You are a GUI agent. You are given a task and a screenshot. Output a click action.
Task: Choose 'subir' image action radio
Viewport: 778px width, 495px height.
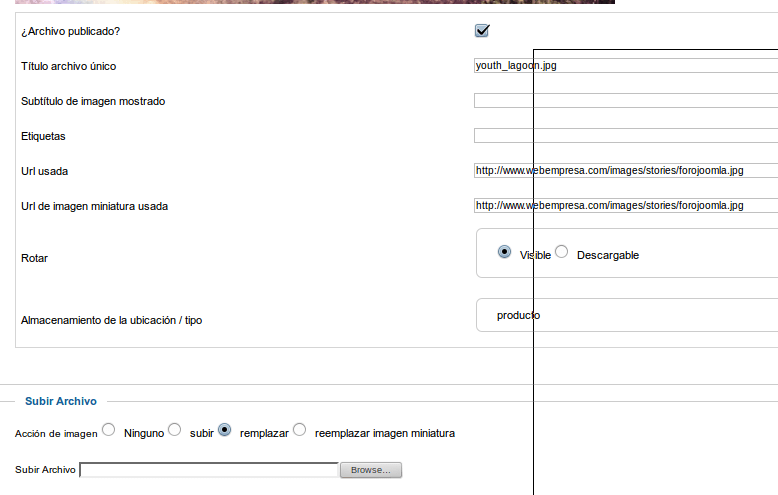pyautogui.click(x=175, y=430)
